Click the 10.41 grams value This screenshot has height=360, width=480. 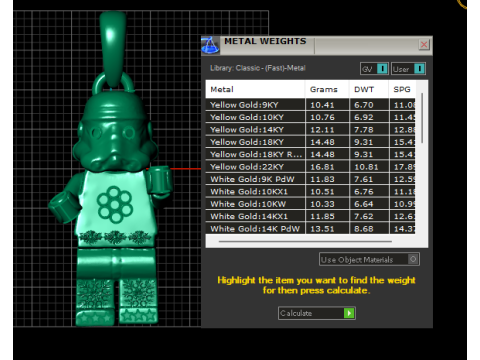[x=322, y=105]
